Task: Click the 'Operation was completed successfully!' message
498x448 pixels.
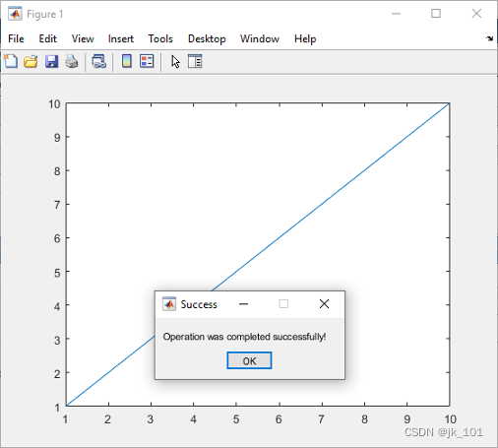Action: tap(244, 337)
